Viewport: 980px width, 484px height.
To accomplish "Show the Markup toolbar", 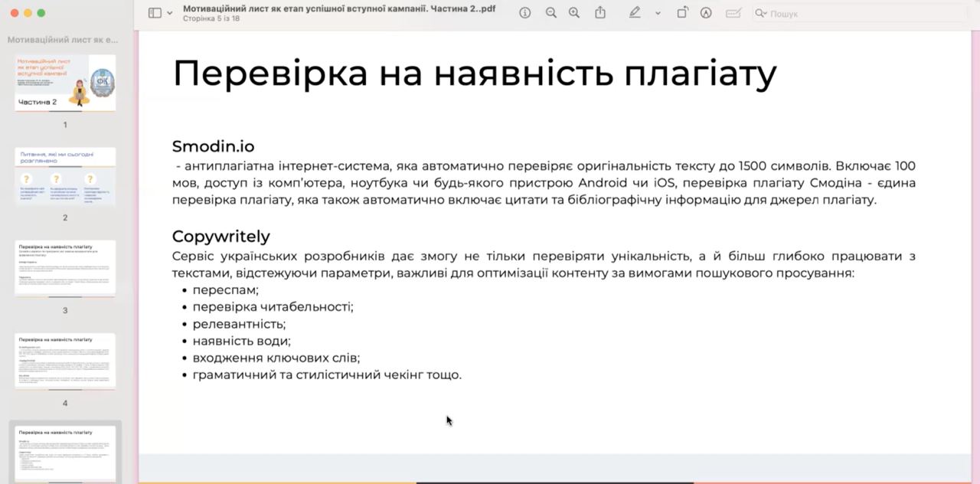I will pyautogui.click(x=706, y=13).
